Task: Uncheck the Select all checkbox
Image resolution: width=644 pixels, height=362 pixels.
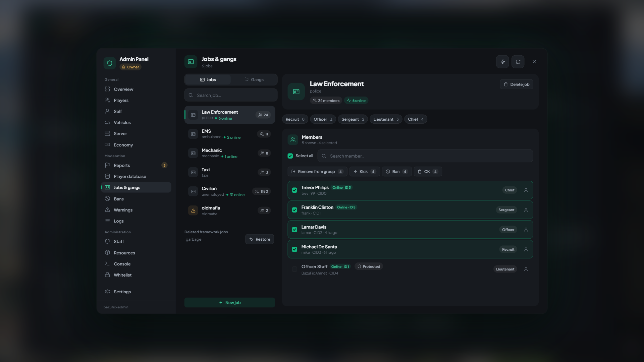Action: (x=290, y=156)
